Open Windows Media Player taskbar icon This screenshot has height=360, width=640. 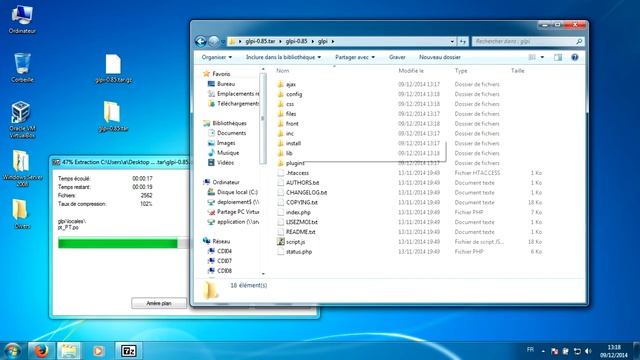(98, 351)
